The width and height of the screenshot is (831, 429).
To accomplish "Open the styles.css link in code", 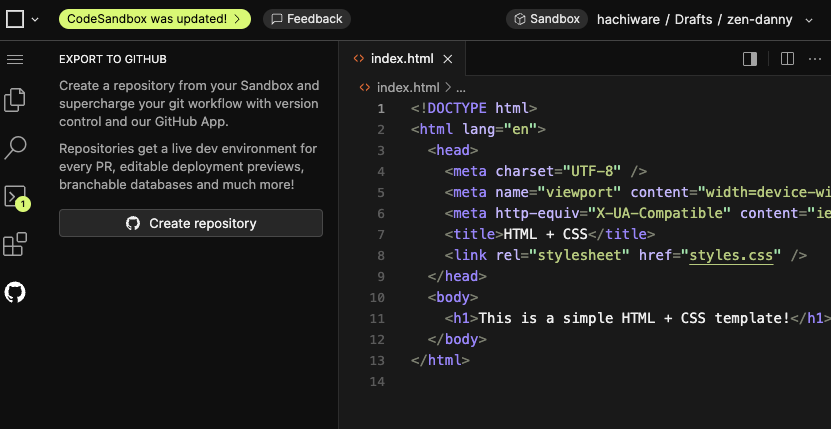I will (733, 255).
